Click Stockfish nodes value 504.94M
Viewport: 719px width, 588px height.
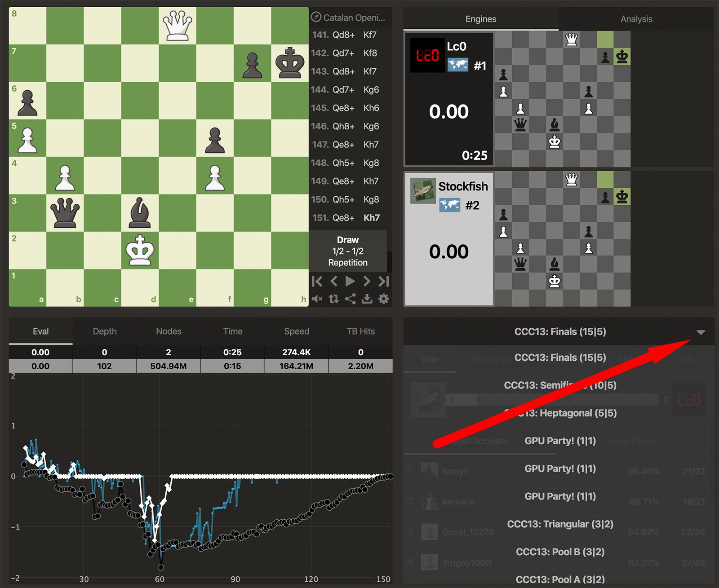[x=169, y=366]
